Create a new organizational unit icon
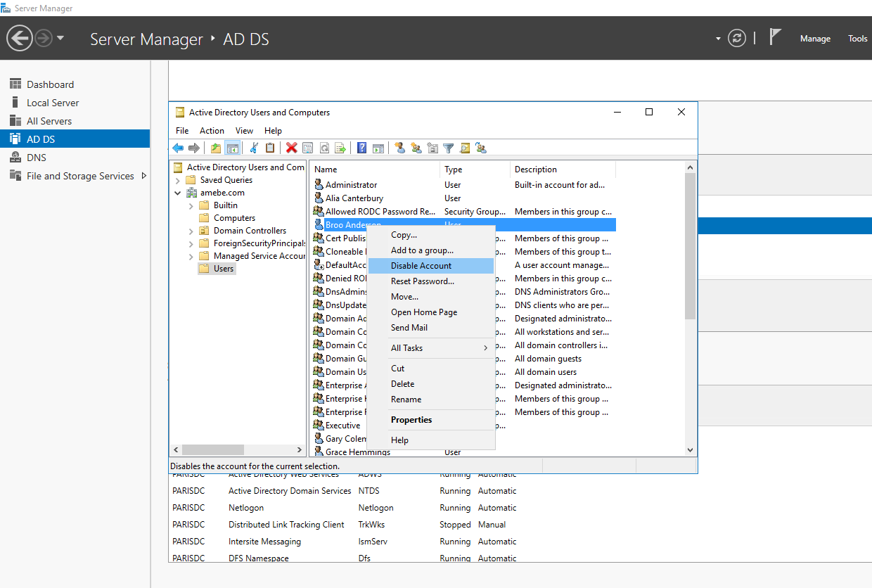 pos(432,148)
